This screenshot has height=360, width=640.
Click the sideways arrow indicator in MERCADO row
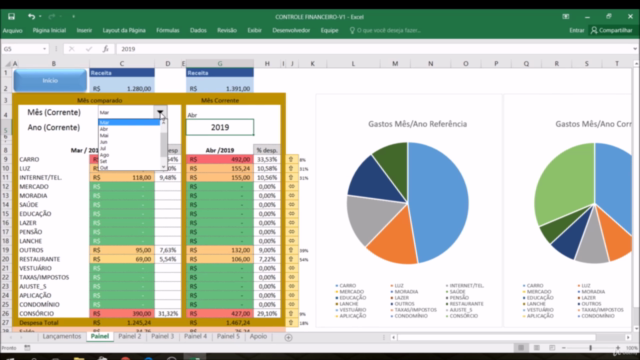pos(291,187)
